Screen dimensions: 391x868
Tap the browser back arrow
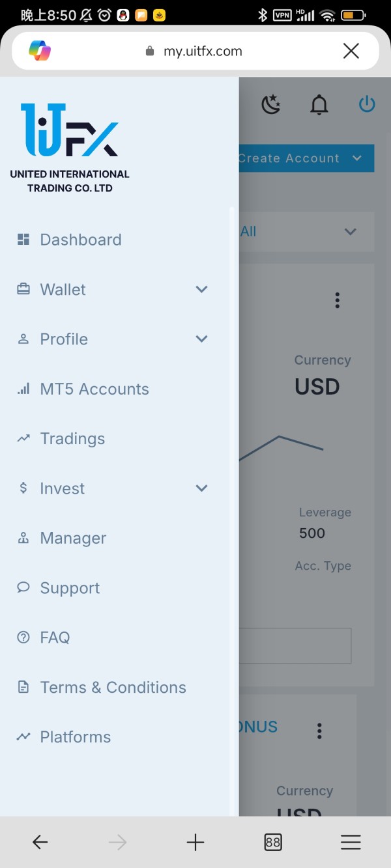click(x=40, y=842)
